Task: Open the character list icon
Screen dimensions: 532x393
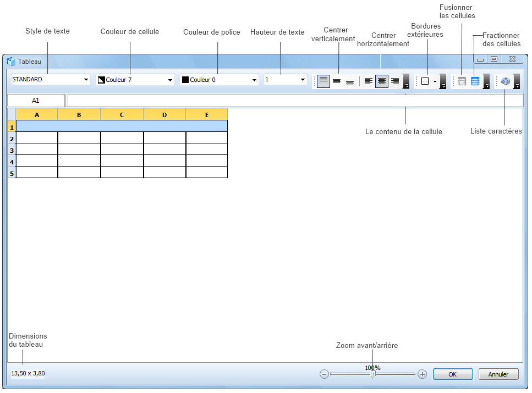Action: point(506,81)
